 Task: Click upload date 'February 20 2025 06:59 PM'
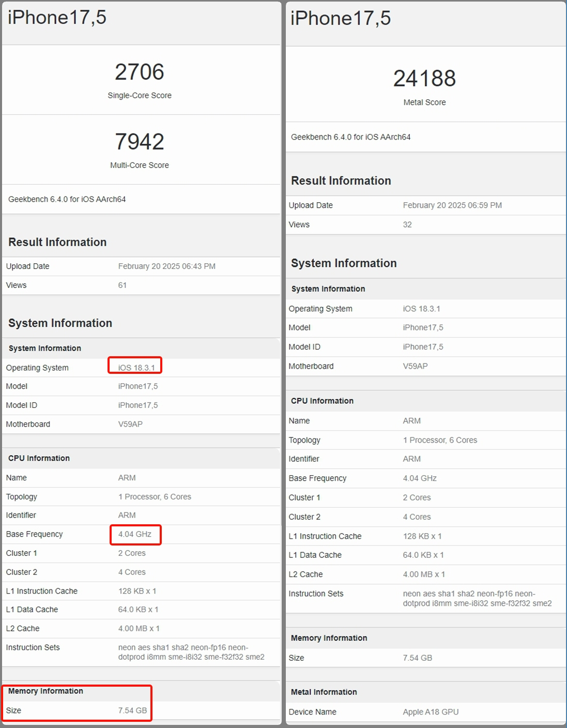click(452, 205)
